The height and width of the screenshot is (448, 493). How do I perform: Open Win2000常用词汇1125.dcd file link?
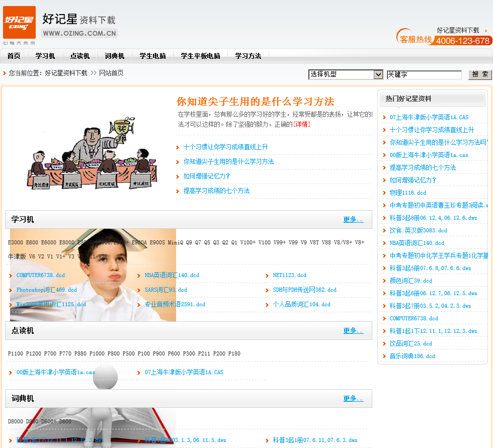click(51, 304)
